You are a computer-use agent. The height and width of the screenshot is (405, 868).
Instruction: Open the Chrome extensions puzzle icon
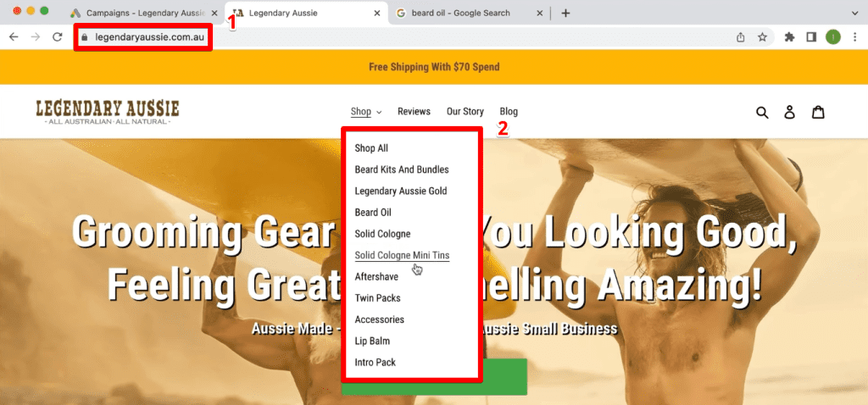790,37
